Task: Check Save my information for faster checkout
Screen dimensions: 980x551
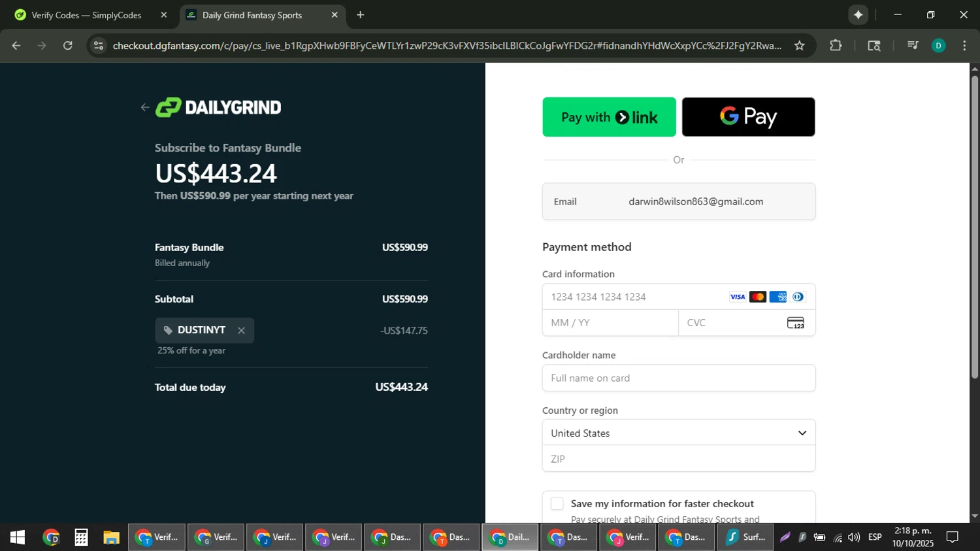Action: pyautogui.click(x=557, y=503)
